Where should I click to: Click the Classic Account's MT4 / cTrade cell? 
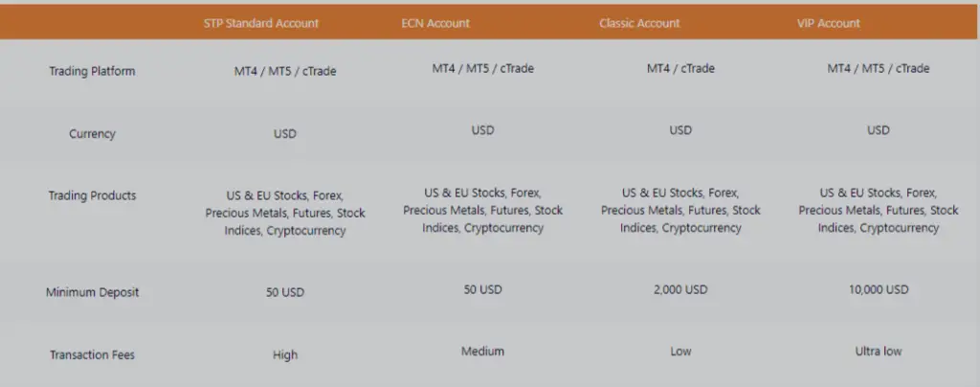click(x=680, y=68)
